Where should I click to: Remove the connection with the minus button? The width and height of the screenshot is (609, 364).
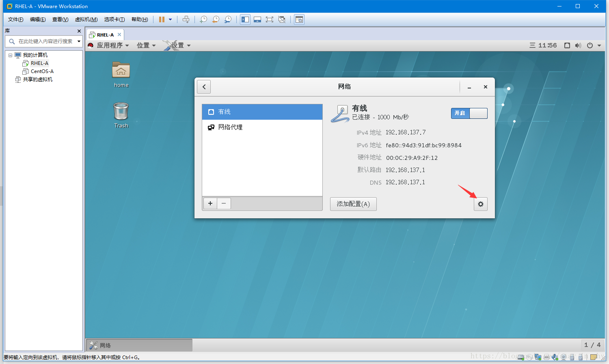click(x=224, y=203)
